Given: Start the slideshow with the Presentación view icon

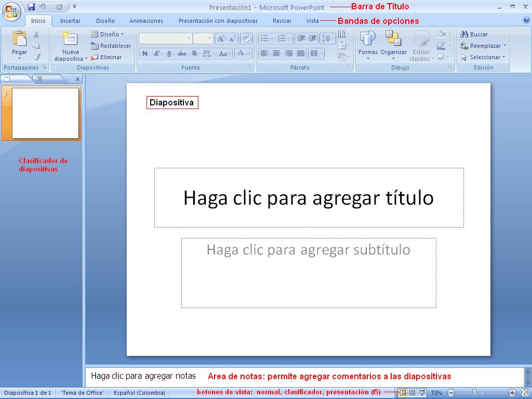Looking at the screenshot, I should [x=422, y=392].
